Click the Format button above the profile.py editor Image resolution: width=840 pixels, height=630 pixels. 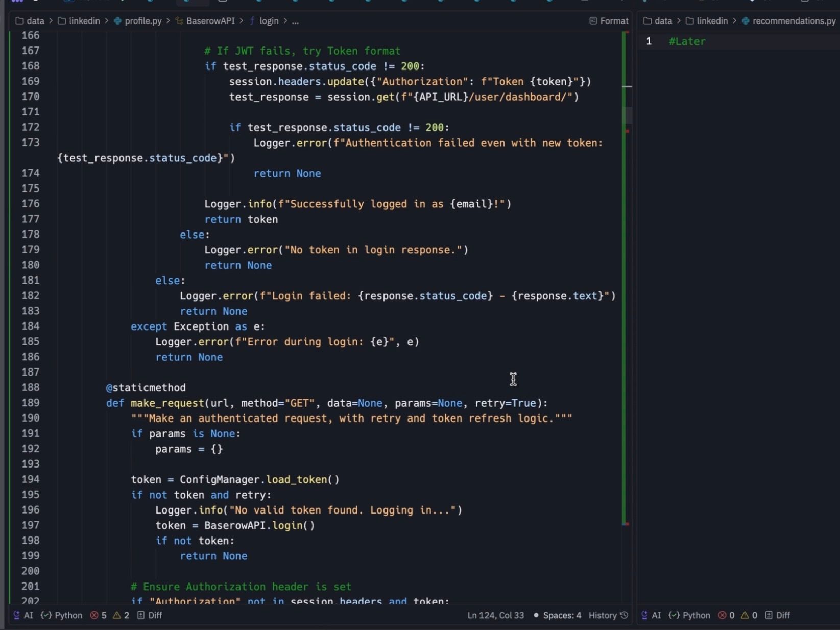pos(609,21)
